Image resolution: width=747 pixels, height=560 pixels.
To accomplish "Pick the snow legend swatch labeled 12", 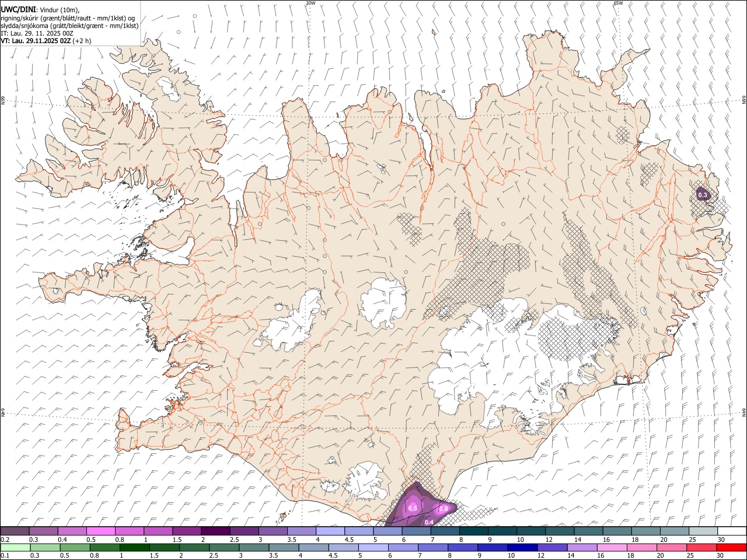I will click(560, 531).
